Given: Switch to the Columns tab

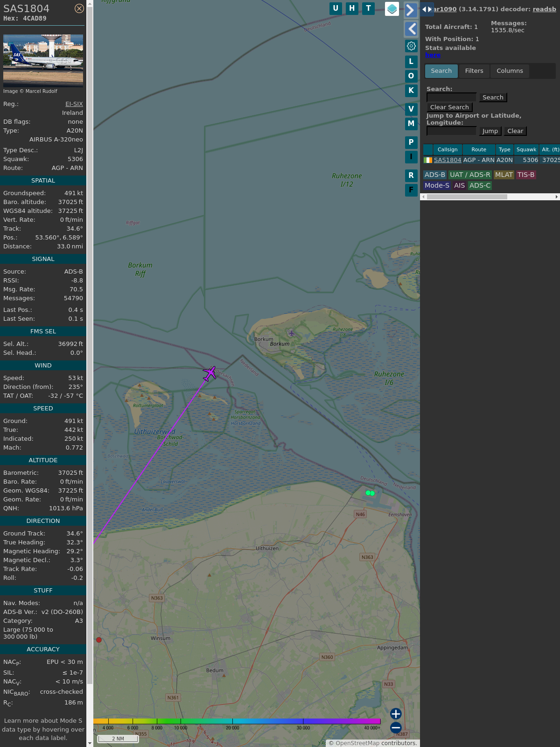Looking at the screenshot, I should 510,71.
